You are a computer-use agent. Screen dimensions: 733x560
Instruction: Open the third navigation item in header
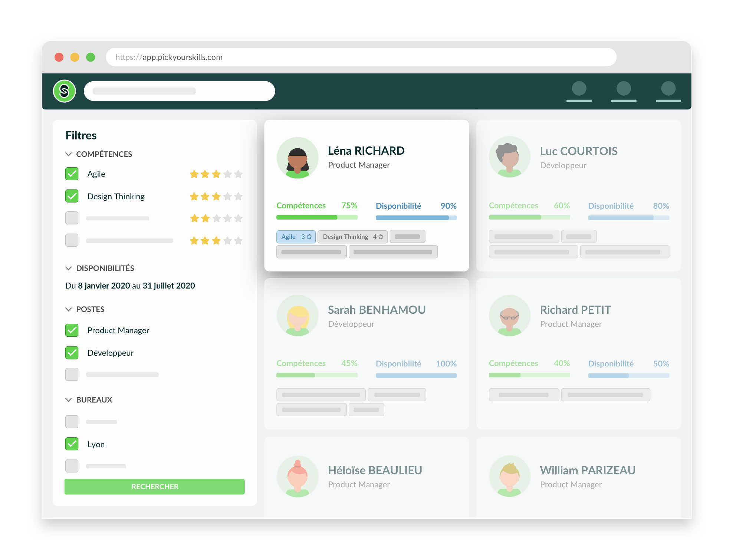tap(668, 92)
